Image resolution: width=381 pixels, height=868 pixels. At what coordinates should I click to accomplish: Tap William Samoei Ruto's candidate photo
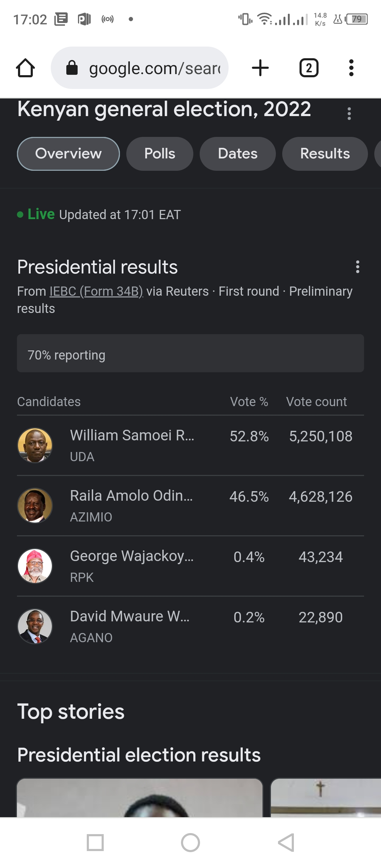[x=35, y=445]
